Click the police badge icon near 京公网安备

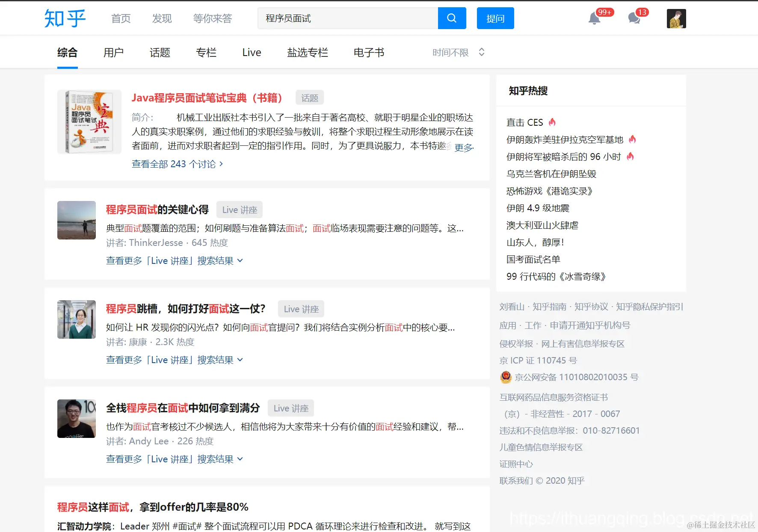click(506, 377)
